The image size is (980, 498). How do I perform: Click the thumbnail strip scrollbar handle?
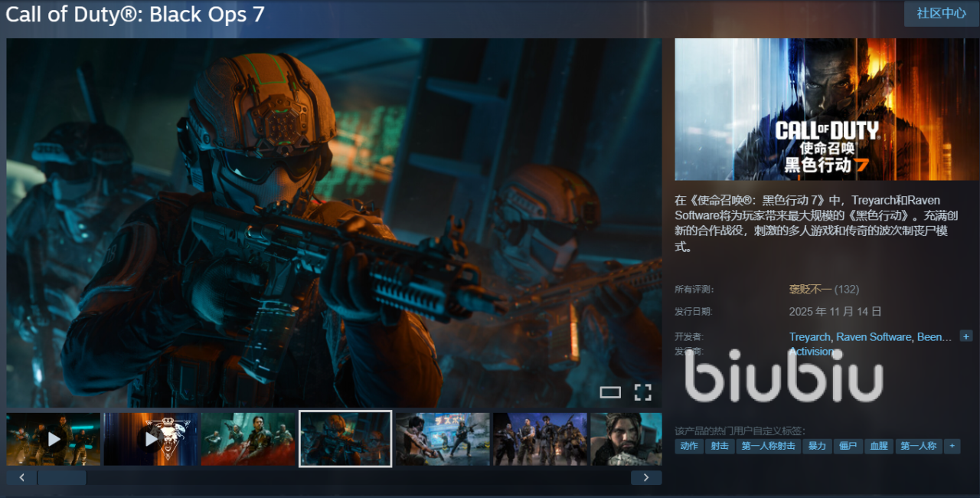61,478
